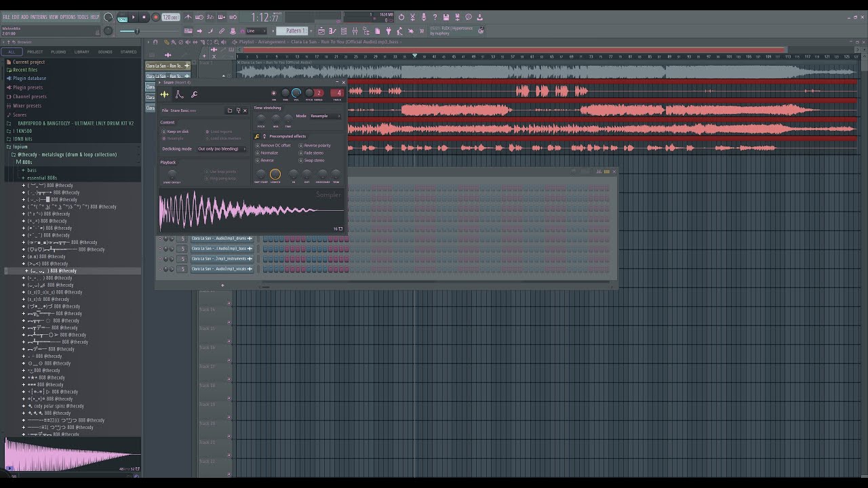
Task: Enable Fade stereo
Action: (312, 153)
